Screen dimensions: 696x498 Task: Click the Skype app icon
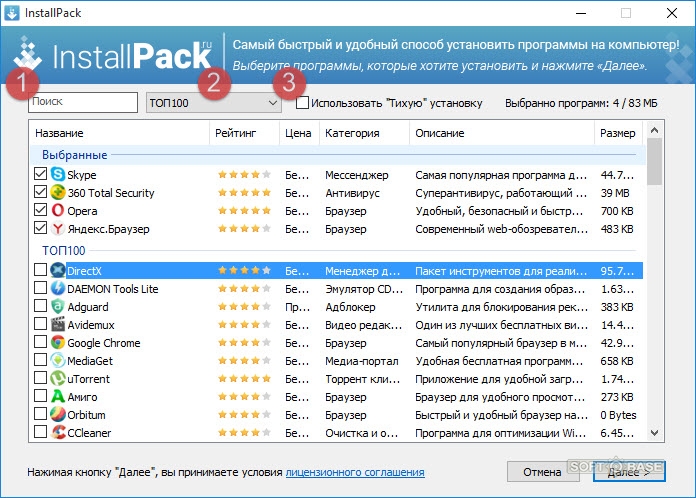pyautogui.click(x=58, y=174)
